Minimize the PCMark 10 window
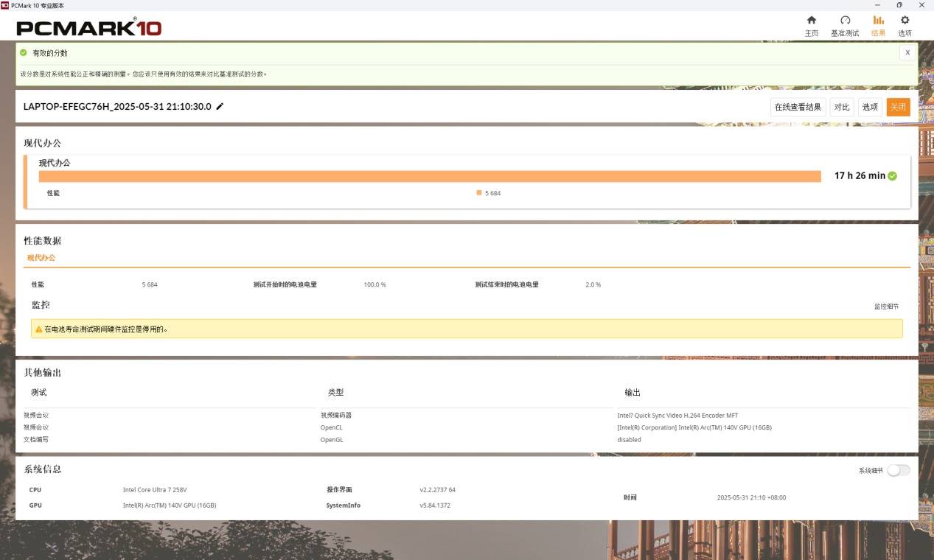Viewport: 934px width, 560px height. 877,5
